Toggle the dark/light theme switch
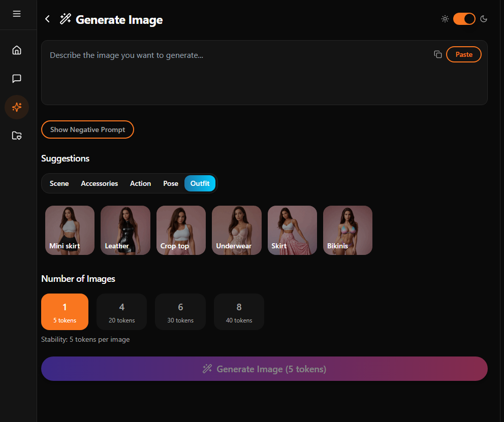Screen dimensions: 504x422 [x=464, y=19]
